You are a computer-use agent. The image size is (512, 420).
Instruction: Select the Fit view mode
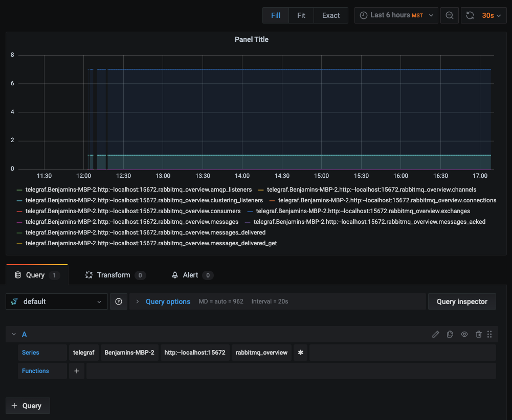tap(301, 15)
